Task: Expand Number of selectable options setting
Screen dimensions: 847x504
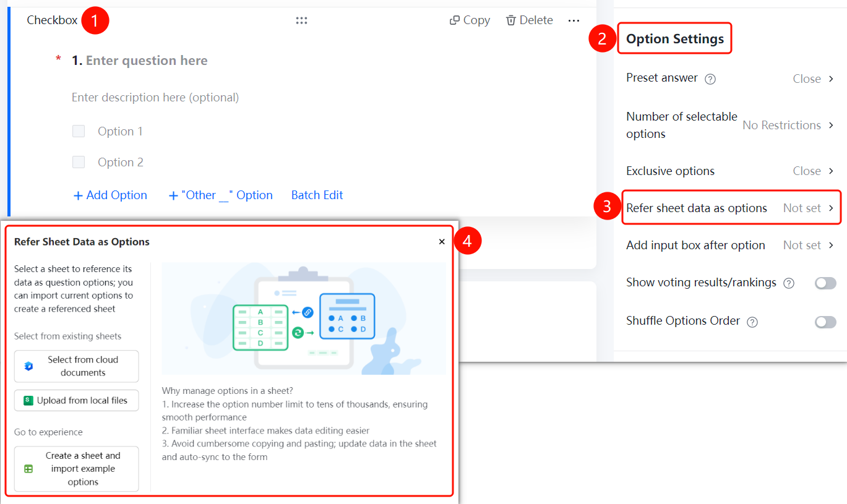Action: coord(730,125)
